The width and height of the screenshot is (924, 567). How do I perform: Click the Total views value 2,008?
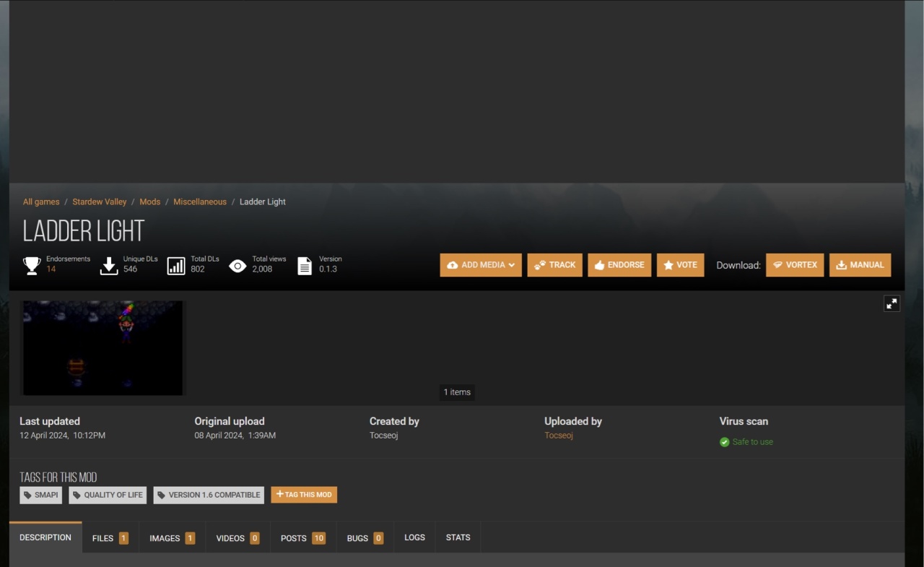pos(262,269)
